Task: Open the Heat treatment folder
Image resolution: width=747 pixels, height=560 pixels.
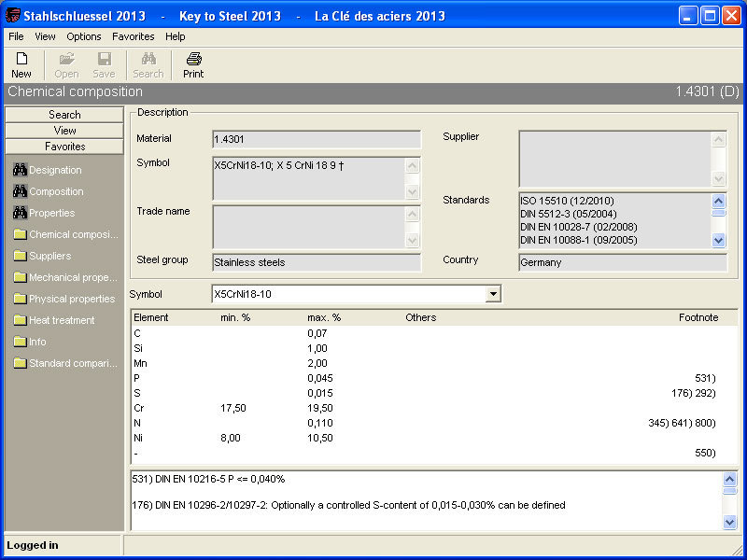Action: click(x=54, y=320)
